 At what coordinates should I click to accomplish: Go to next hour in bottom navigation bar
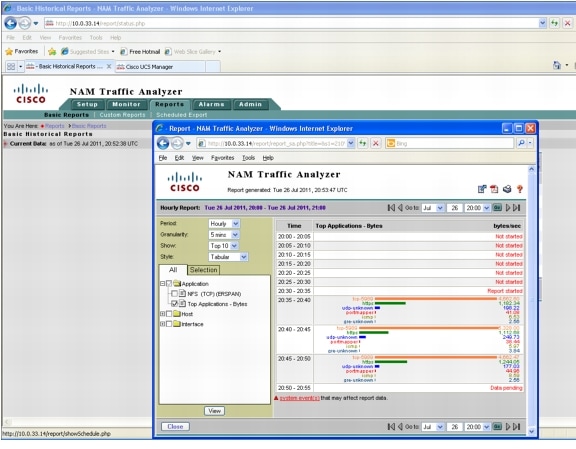[x=508, y=427]
